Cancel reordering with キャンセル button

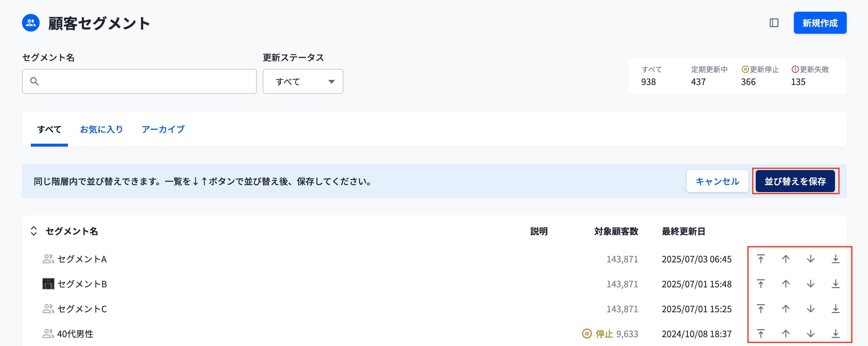(717, 181)
